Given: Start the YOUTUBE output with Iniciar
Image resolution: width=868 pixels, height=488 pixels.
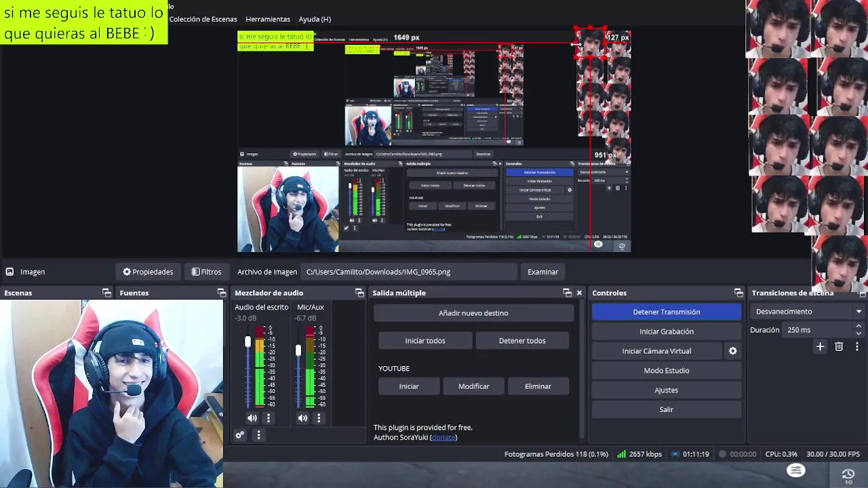Looking at the screenshot, I should 409,386.
